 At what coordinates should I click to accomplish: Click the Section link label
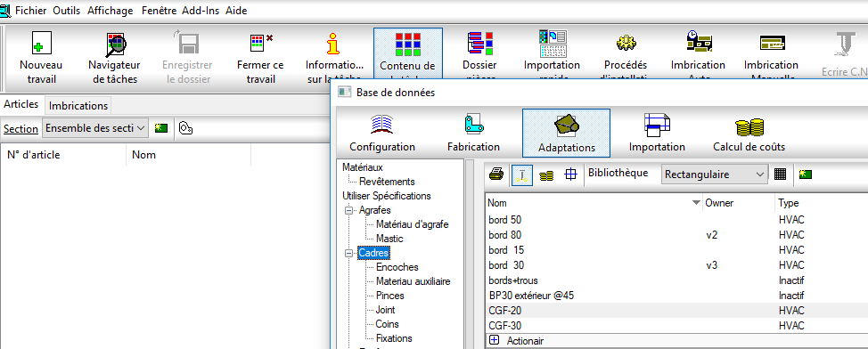pos(21,128)
